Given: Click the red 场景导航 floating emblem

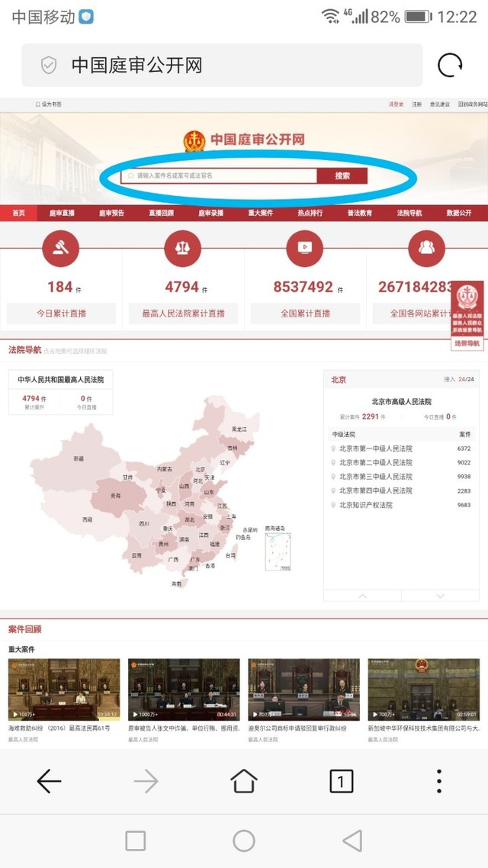Looking at the screenshot, I should (x=467, y=308).
